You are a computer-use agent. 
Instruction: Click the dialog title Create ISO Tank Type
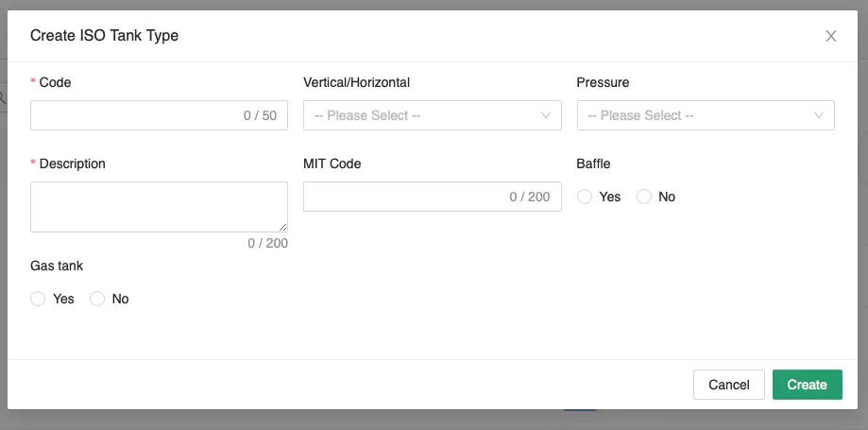point(105,36)
